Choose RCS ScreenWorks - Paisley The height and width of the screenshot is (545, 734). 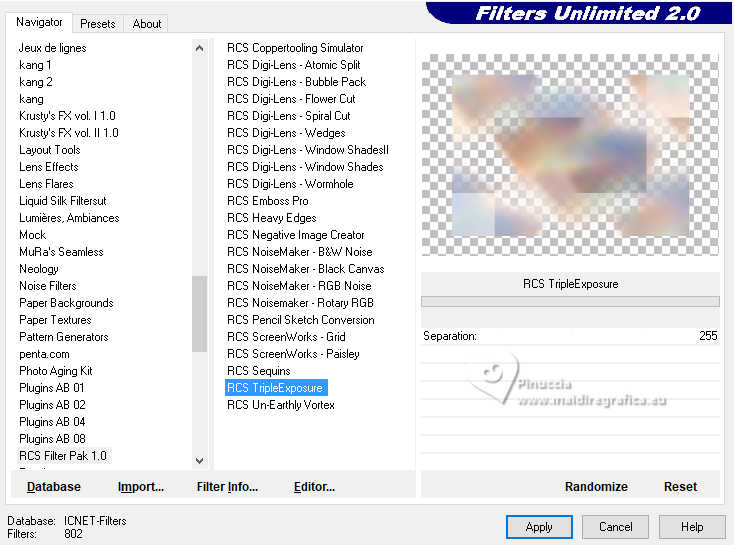click(293, 354)
